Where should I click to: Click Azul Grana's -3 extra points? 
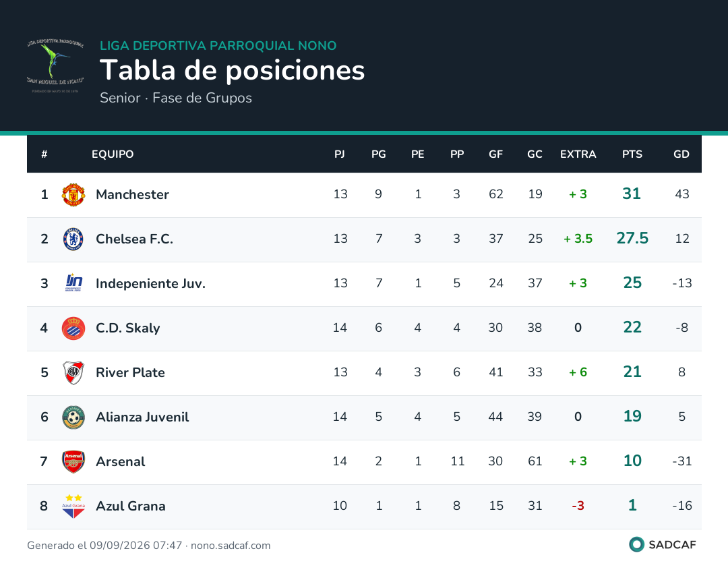578,506
